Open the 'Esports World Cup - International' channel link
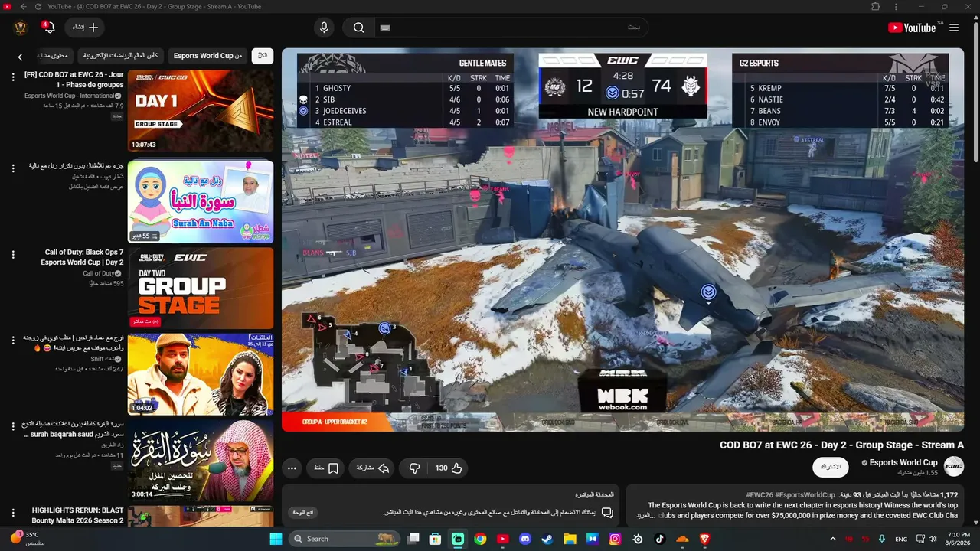 click(70, 96)
